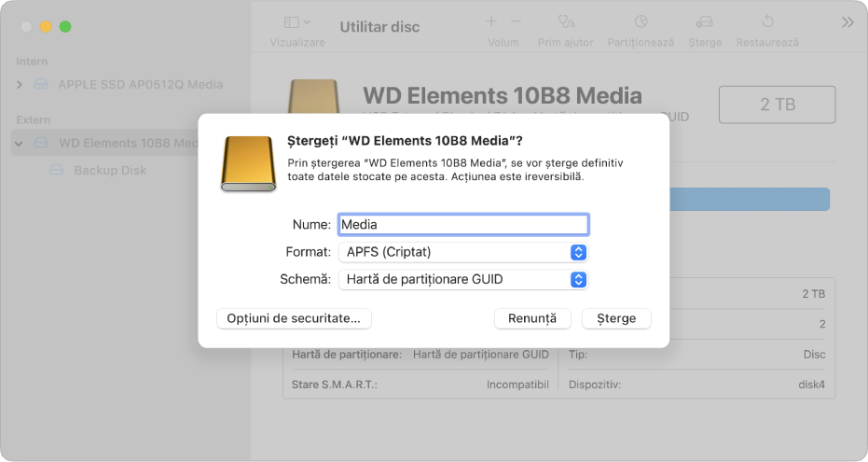Viewport: 868px width, 462px height.
Task: Click the Opțiuni de securitate button
Action: [x=294, y=318]
